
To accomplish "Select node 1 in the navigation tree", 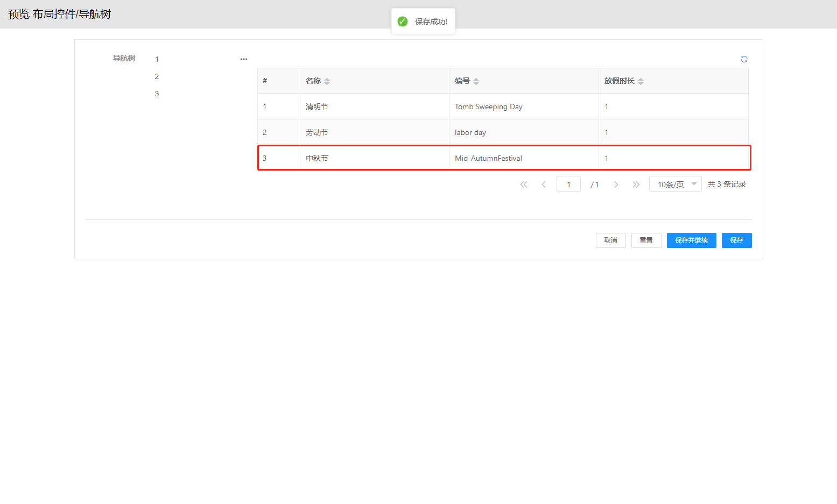I will (157, 59).
